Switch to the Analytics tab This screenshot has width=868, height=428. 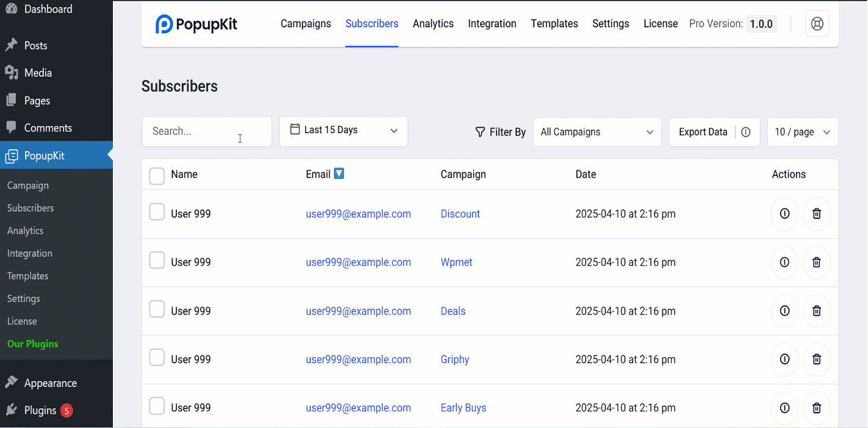pyautogui.click(x=433, y=24)
